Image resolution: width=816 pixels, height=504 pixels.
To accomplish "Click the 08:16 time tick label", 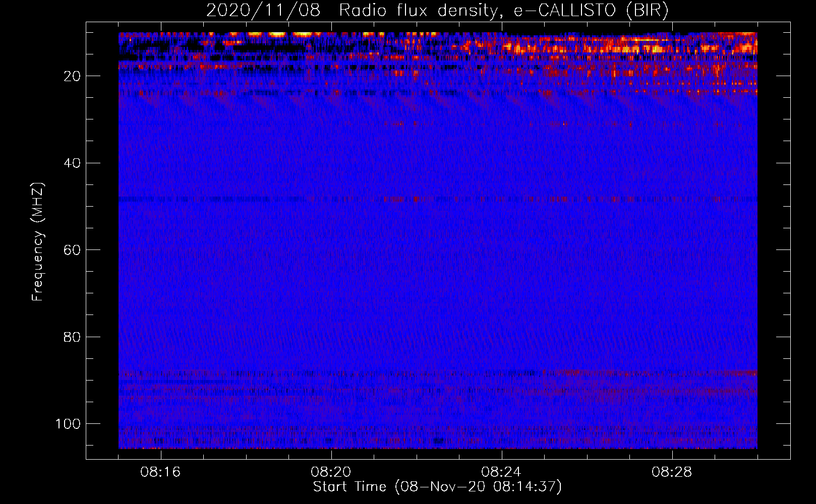I will (160, 472).
